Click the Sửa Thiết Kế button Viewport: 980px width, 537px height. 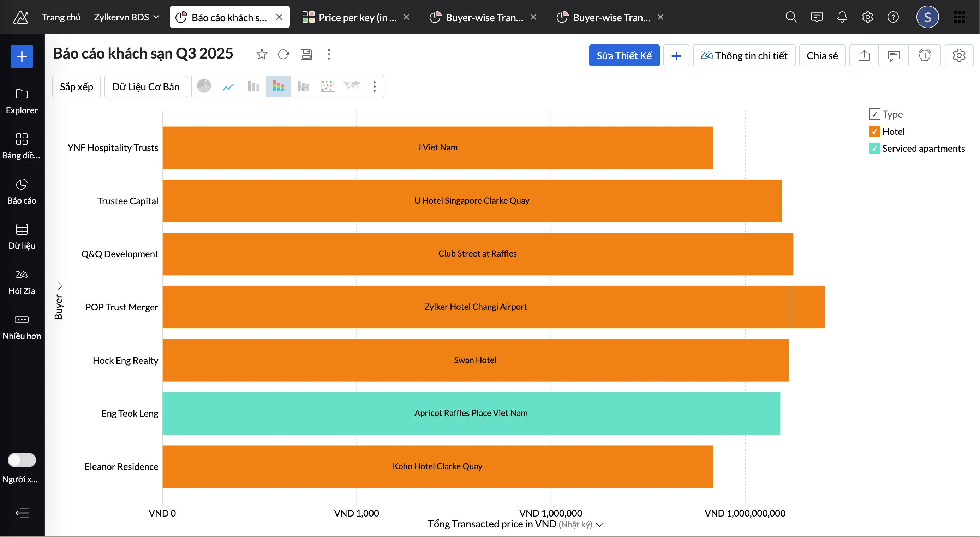pyautogui.click(x=624, y=55)
